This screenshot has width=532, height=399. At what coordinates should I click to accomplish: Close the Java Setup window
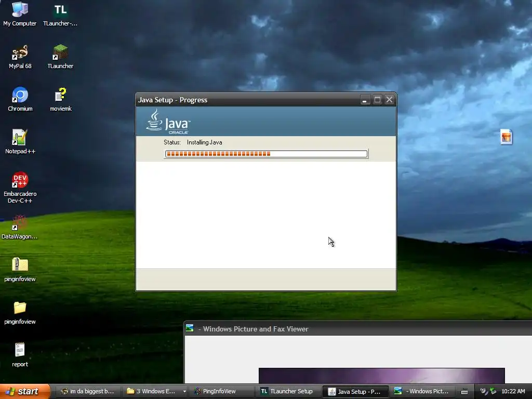(389, 100)
